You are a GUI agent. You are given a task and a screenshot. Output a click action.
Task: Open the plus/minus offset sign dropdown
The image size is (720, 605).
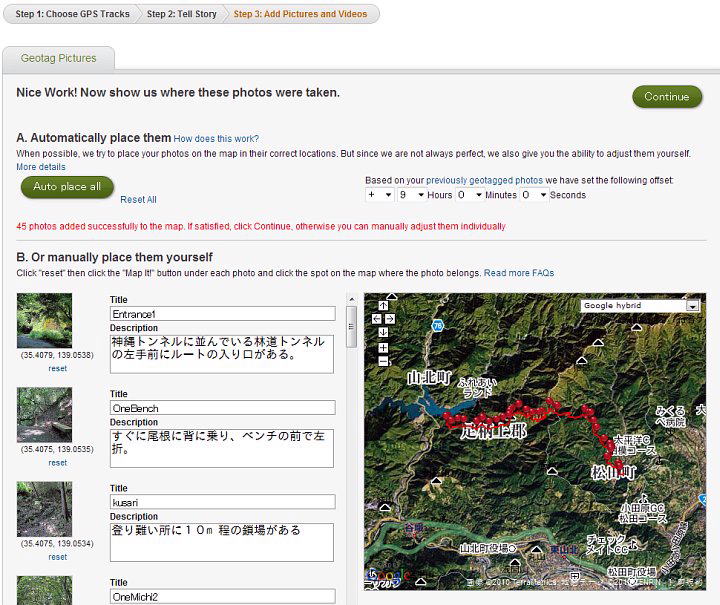380,195
